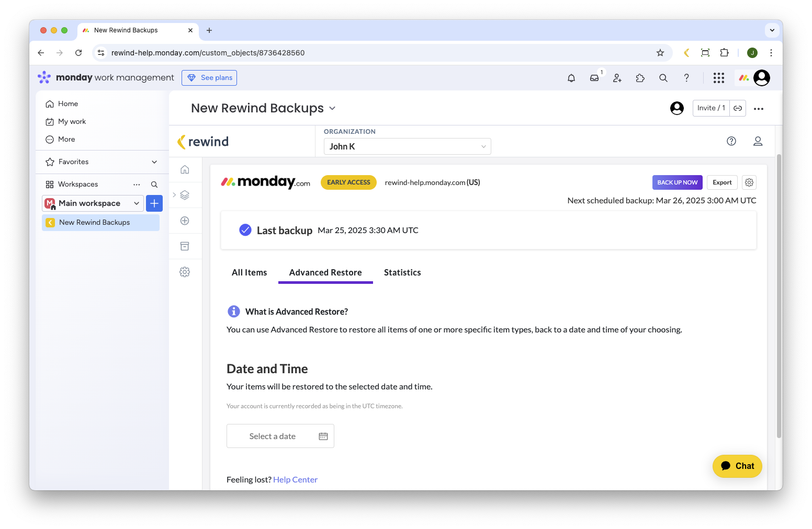812x529 pixels.
Task: Open Workspaces three-dot menu
Action: (x=137, y=185)
